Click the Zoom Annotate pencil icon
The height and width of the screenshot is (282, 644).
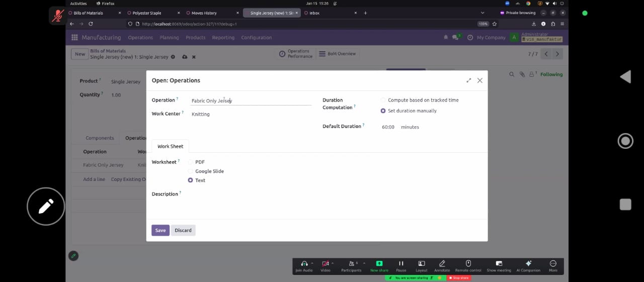pos(442,264)
